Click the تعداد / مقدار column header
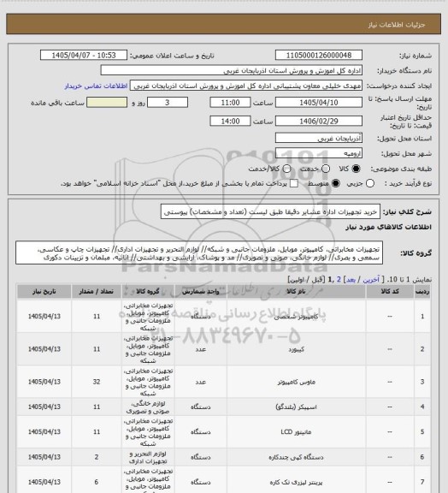 tap(96, 292)
